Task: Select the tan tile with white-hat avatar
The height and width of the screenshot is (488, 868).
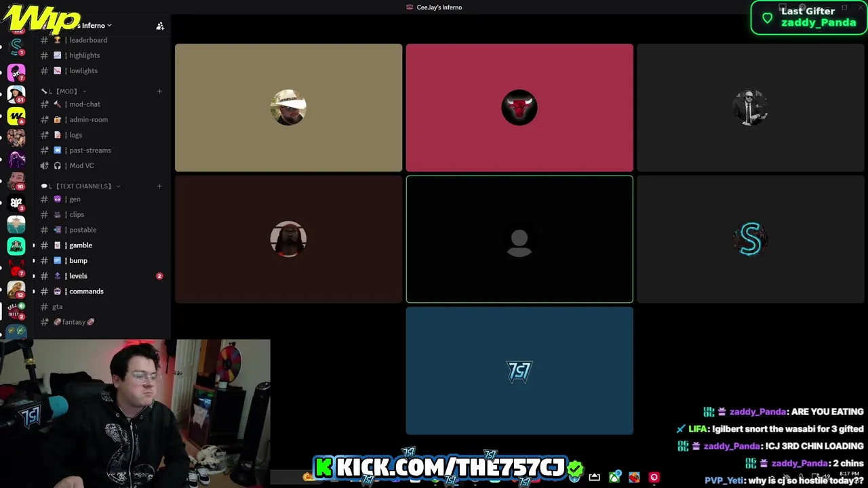Action: (x=288, y=108)
